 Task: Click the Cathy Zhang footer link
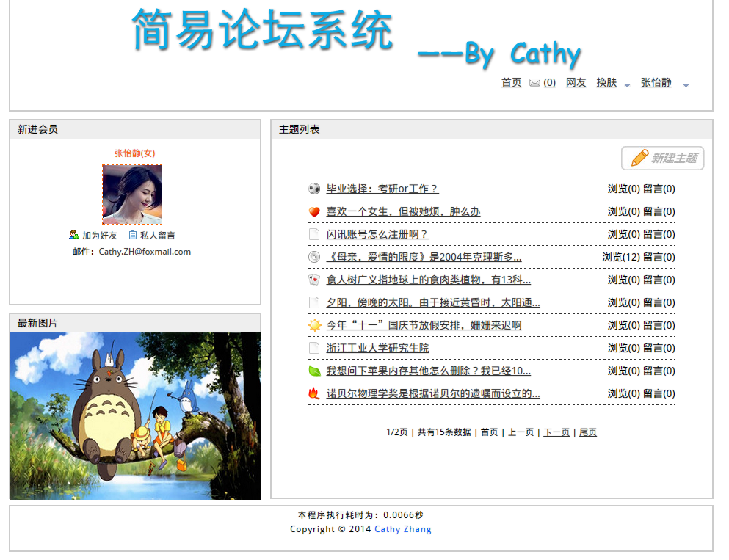point(402,529)
